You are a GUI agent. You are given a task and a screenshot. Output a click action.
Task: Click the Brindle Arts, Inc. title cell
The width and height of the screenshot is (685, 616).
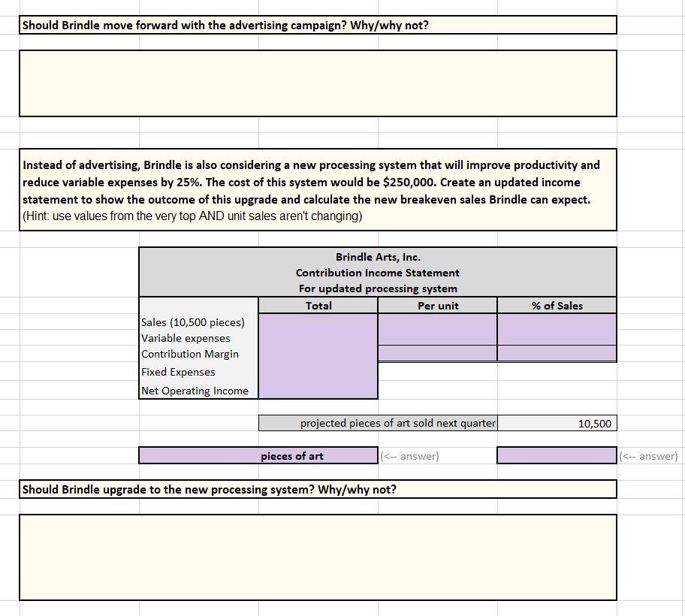coord(377,256)
